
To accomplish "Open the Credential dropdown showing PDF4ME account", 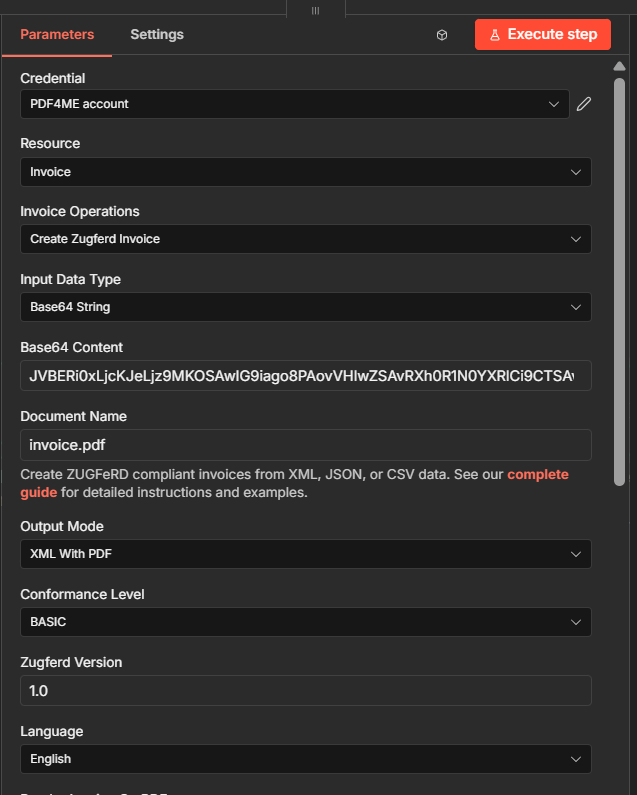I will point(294,104).
